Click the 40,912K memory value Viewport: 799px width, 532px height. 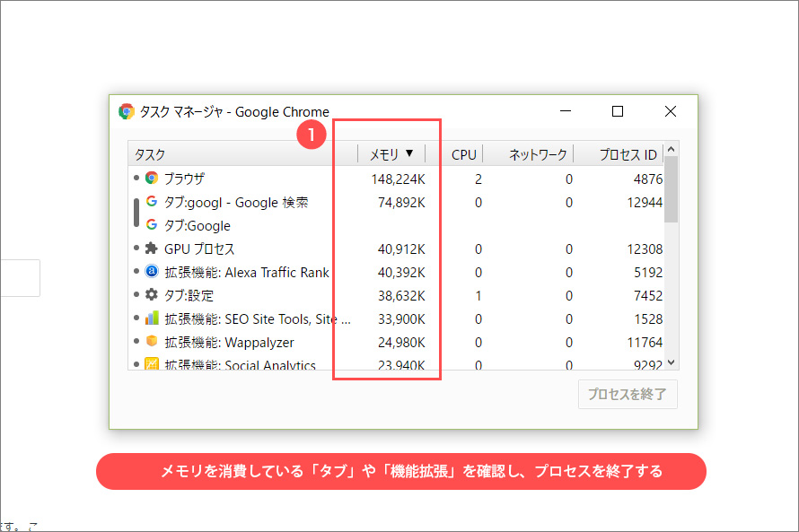click(x=401, y=249)
